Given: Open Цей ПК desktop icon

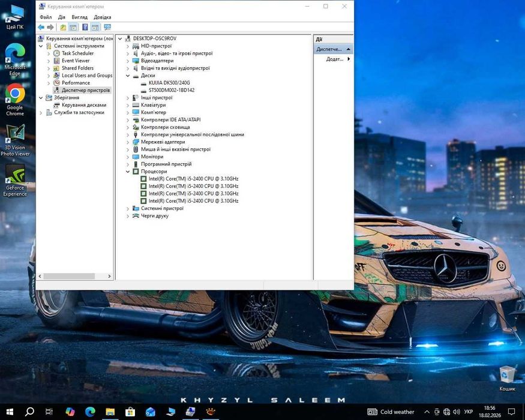Looking at the screenshot, I should pos(15,17).
